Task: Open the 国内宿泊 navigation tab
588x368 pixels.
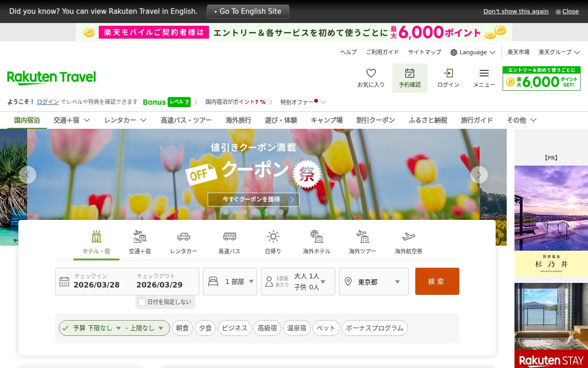Action: click(x=27, y=120)
